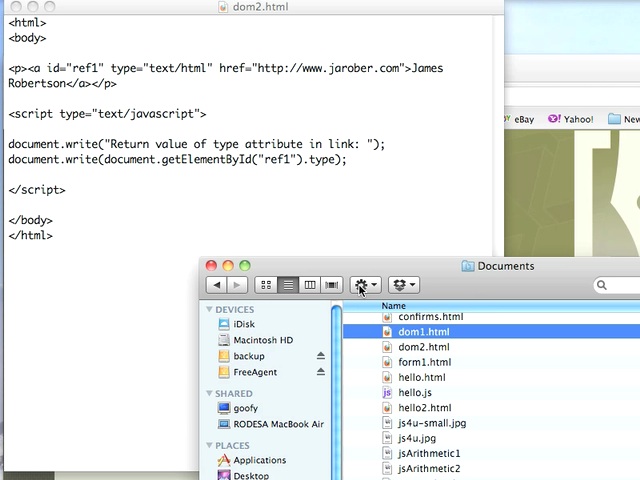Click dom2.html title bar document icon
The height and width of the screenshot is (480, 640).
223,7
